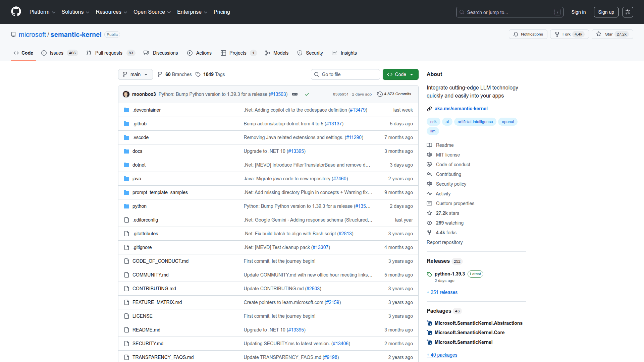Open the Pull requests tab
The image size is (644, 362).
coord(108,53)
